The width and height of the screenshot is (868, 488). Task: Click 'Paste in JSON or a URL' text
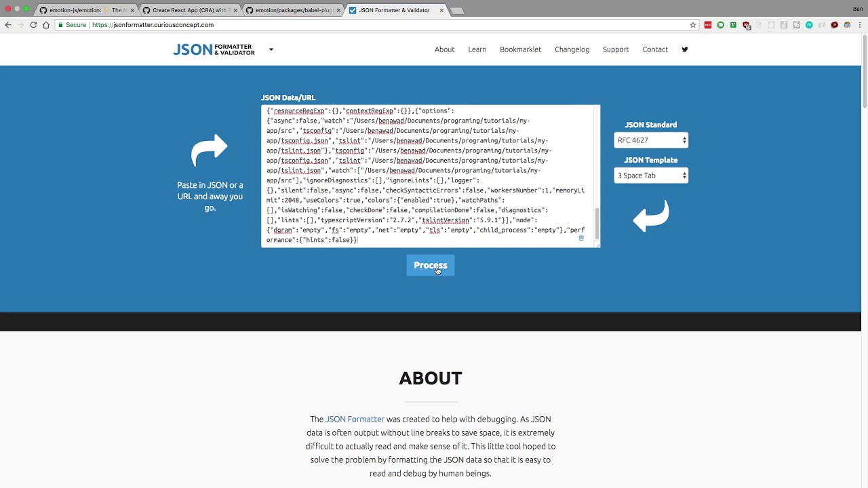click(210, 197)
